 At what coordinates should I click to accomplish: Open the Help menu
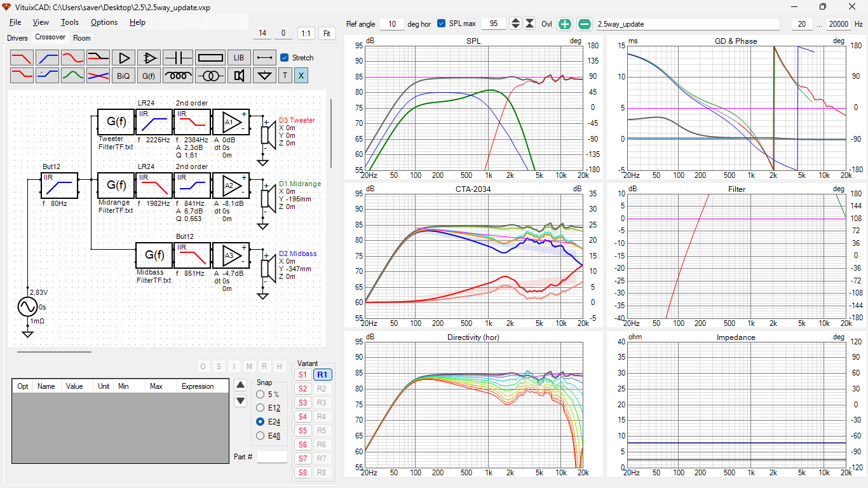[137, 22]
